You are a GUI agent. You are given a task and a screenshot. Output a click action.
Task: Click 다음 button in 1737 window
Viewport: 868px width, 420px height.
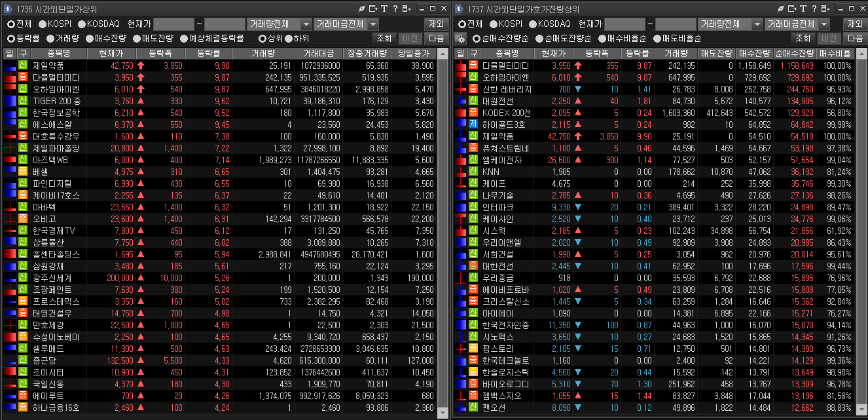click(855, 39)
